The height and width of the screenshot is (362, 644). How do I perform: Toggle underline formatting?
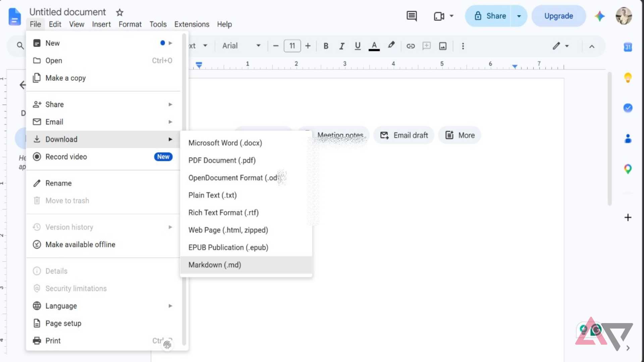(358, 46)
